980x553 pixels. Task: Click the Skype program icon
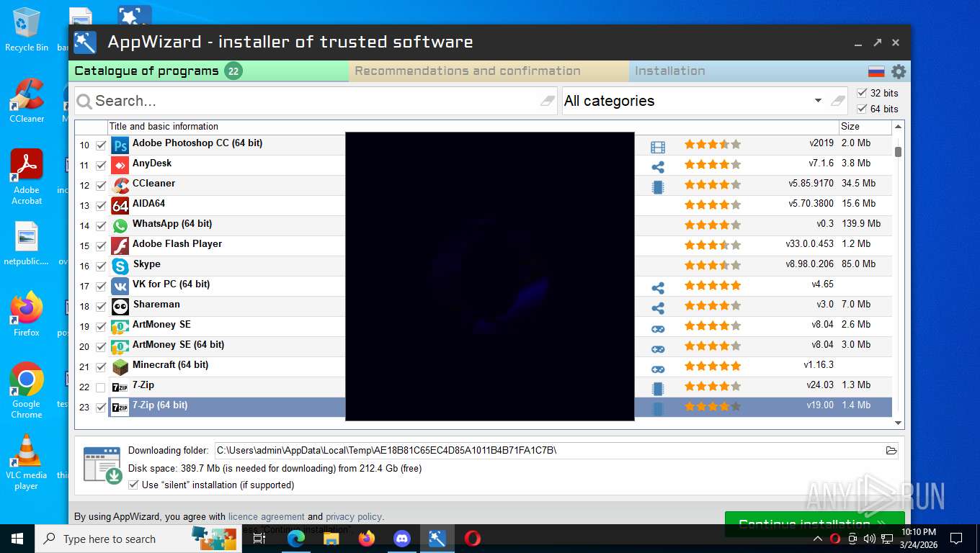coord(120,266)
